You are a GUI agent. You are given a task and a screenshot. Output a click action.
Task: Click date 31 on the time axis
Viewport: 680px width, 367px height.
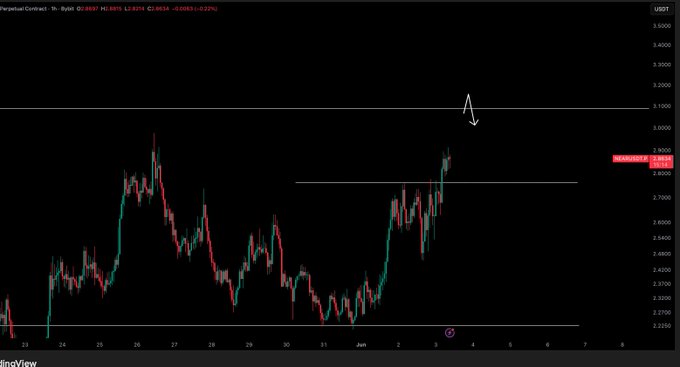pyautogui.click(x=324, y=345)
